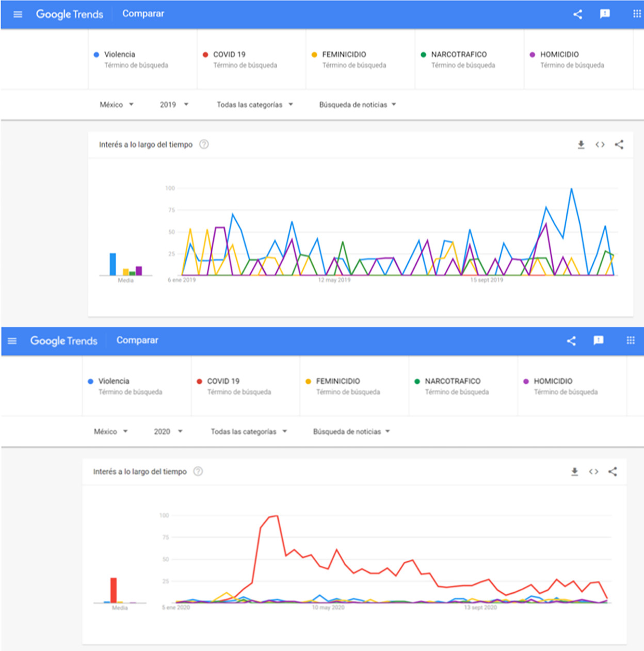This screenshot has height=651, width=644.
Task: Select the FEMINICIDIO search term above the 2019 filters
Action: [x=344, y=55]
